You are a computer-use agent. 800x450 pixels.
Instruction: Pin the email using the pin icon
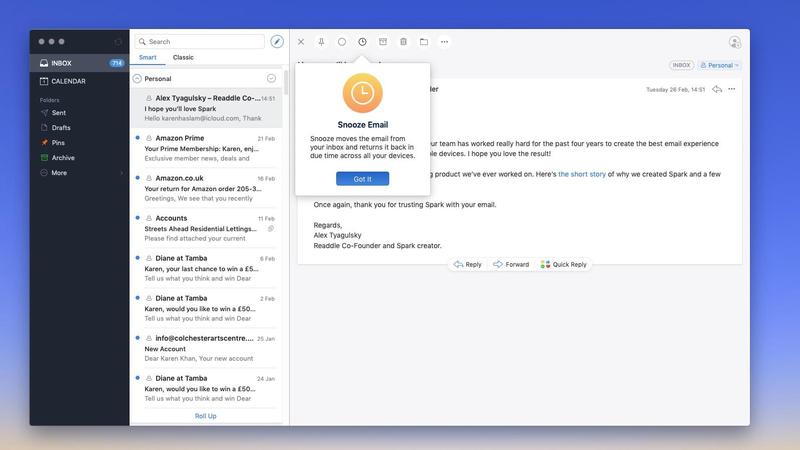[x=321, y=42]
